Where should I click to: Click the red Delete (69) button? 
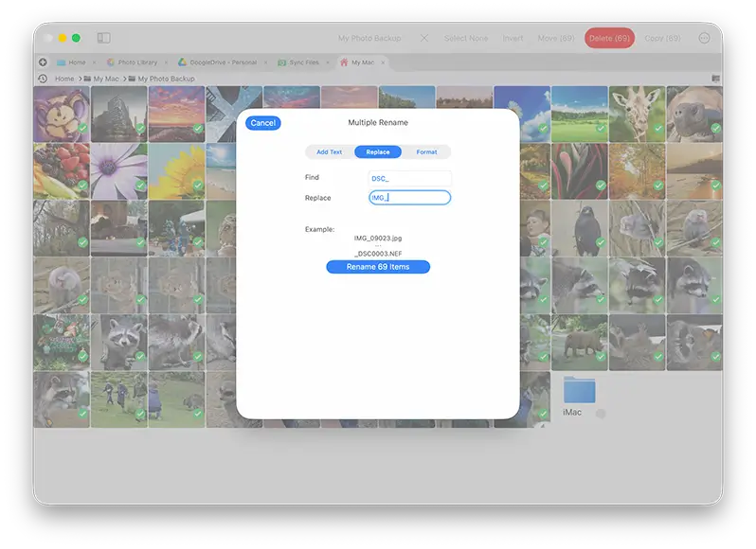[609, 38]
